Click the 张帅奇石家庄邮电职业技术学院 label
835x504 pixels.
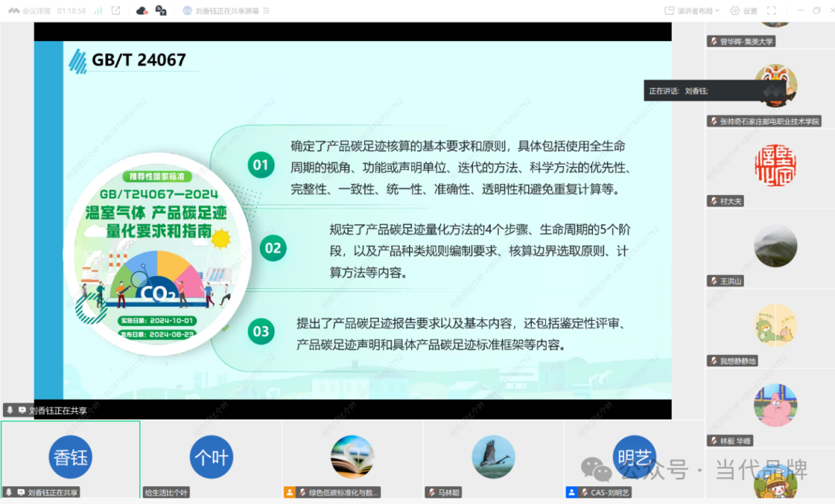(769, 121)
